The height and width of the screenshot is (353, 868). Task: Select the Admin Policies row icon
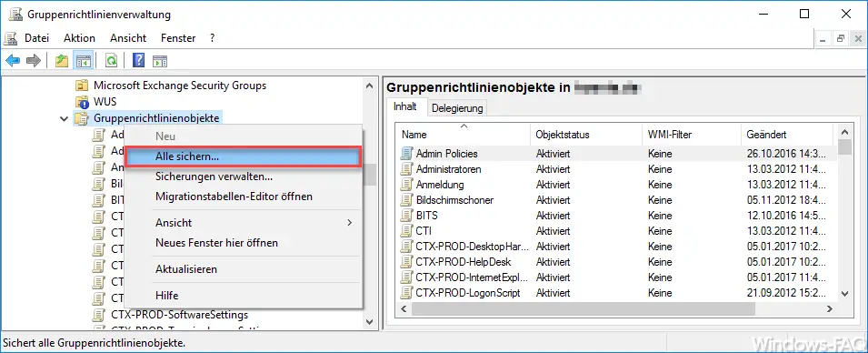point(407,154)
